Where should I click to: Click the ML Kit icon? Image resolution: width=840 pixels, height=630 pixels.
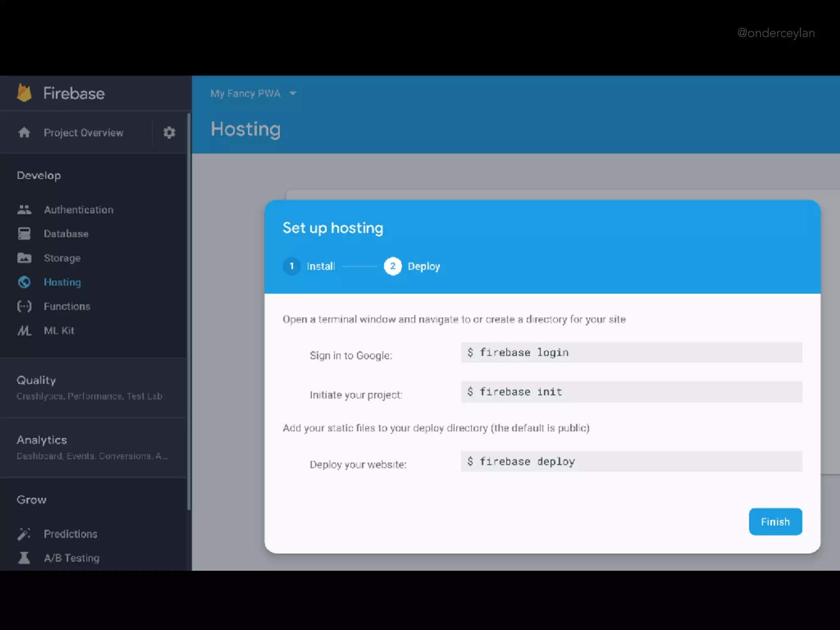point(24,331)
